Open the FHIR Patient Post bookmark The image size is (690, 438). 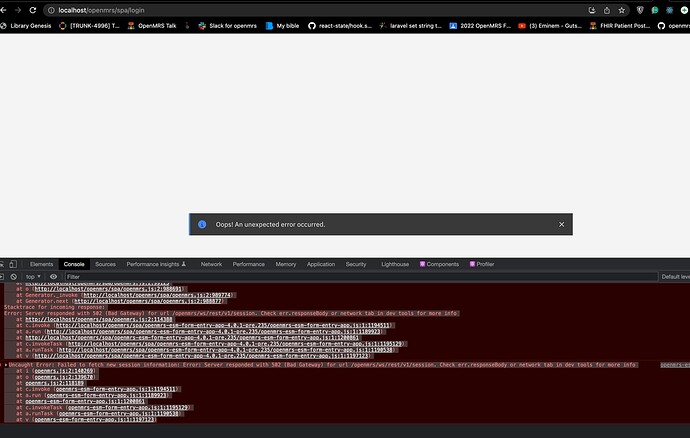click(x=620, y=26)
